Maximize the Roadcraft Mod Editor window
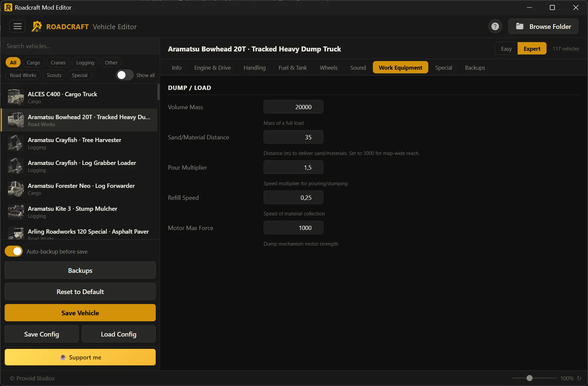 point(552,7)
